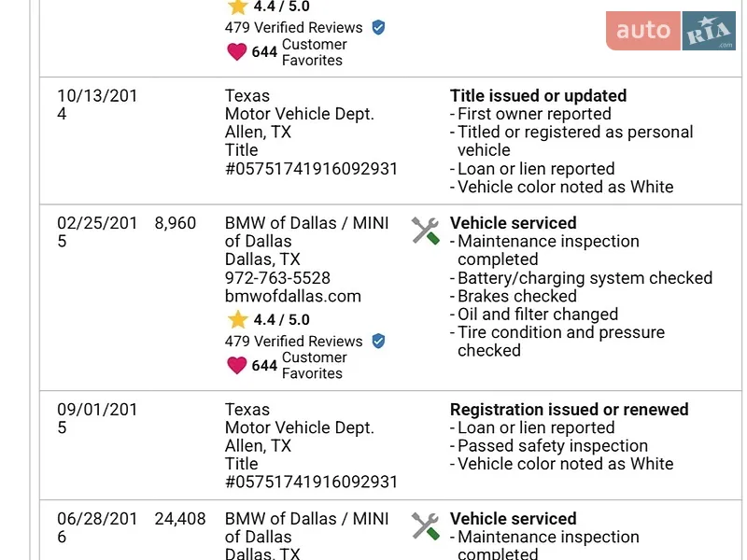Screen dimensions: 747x560
Task: Click the topmost pink heart favorites icon
Action: (x=237, y=51)
